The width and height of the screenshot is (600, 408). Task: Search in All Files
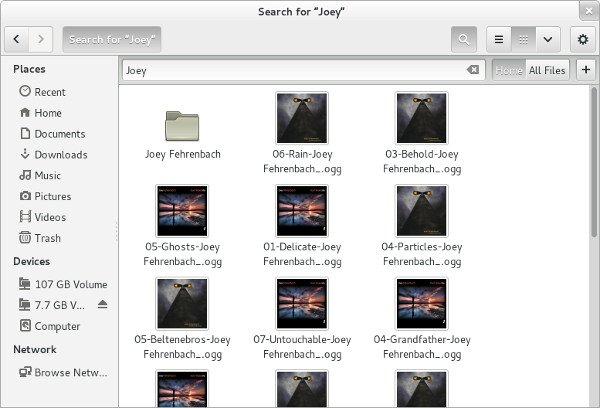547,70
